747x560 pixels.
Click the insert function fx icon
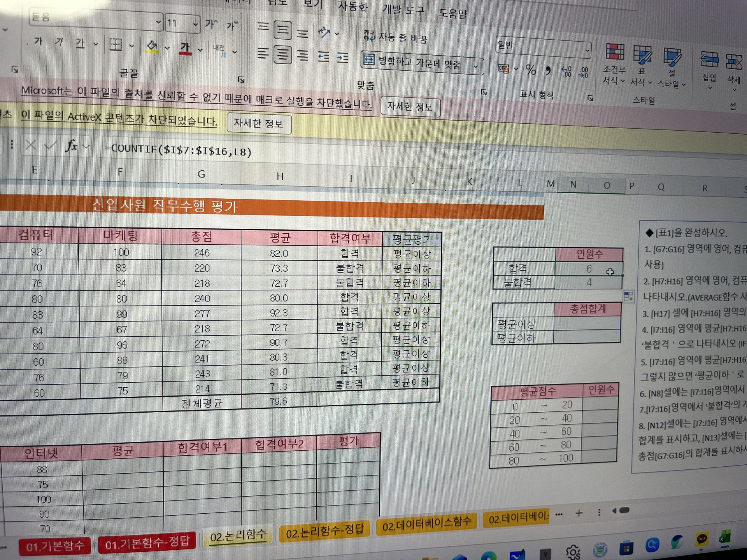coord(71,146)
